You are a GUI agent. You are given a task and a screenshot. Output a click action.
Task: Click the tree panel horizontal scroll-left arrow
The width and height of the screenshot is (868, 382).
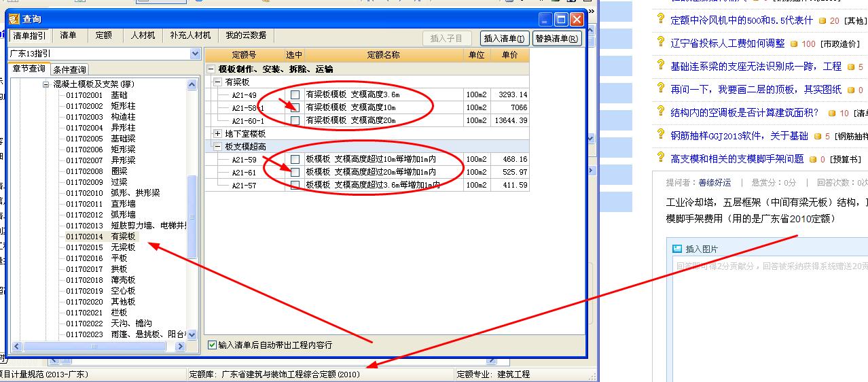(16, 347)
